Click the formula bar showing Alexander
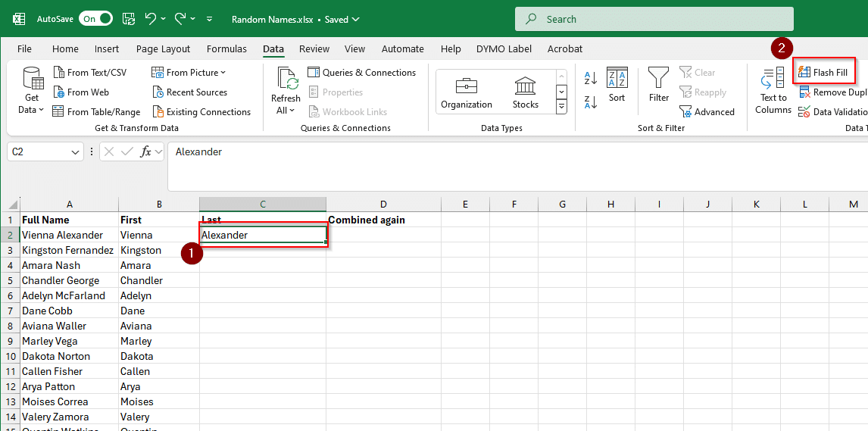 coord(517,167)
